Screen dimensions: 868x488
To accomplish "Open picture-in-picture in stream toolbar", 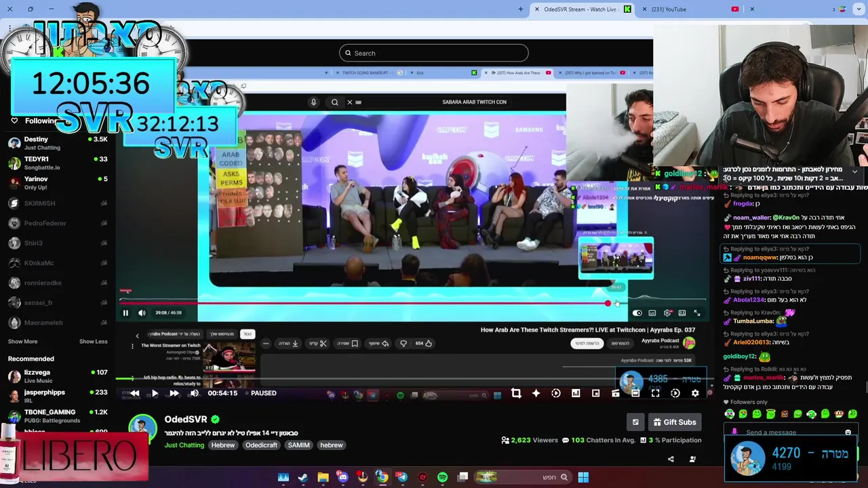I will [595, 393].
